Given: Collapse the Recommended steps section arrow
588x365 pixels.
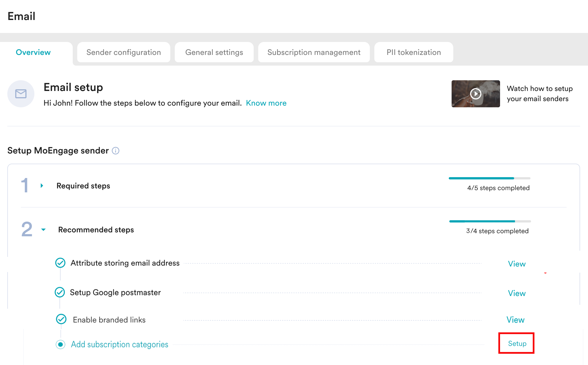Looking at the screenshot, I should (43, 230).
